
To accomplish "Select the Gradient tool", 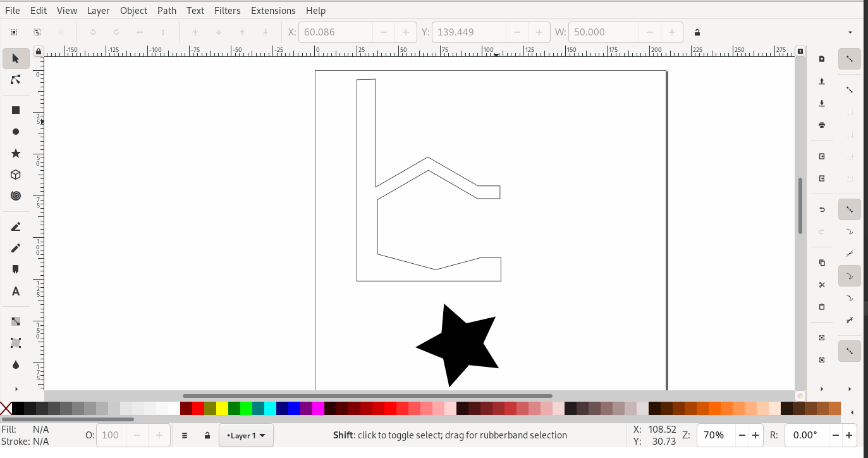I will [x=16, y=321].
